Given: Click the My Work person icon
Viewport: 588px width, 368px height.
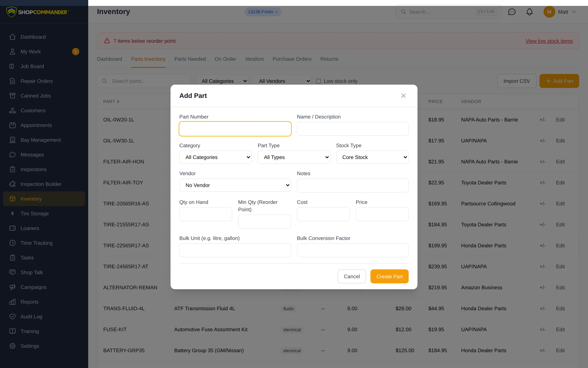Looking at the screenshot, I should pyautogui.click(x=12, y=52).
